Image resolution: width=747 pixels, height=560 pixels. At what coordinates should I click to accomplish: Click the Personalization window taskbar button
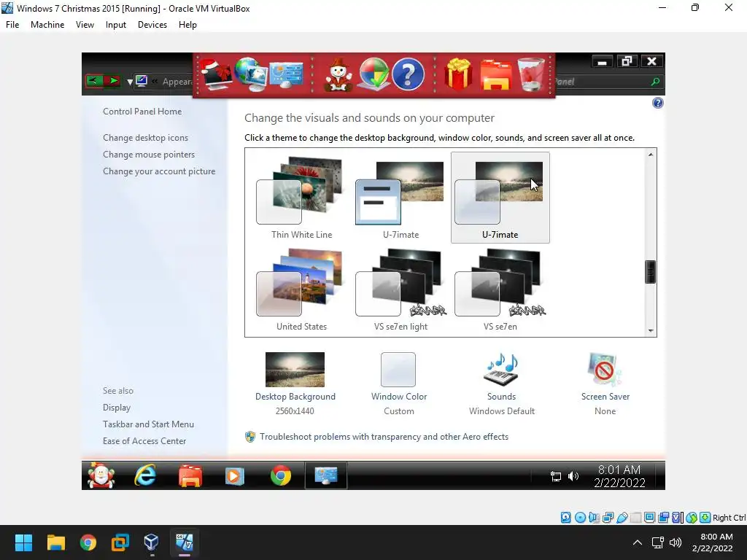326,475
